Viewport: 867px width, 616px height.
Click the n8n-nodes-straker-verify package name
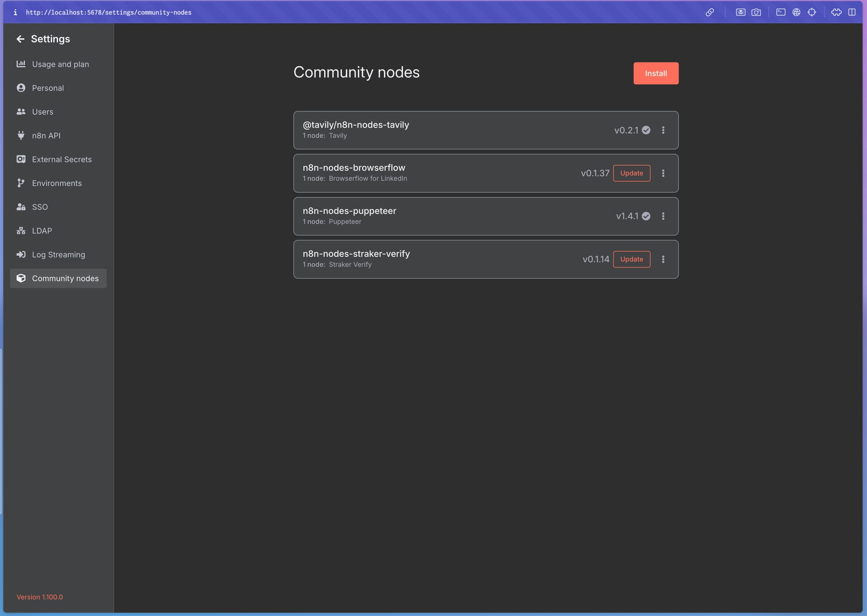356,254
